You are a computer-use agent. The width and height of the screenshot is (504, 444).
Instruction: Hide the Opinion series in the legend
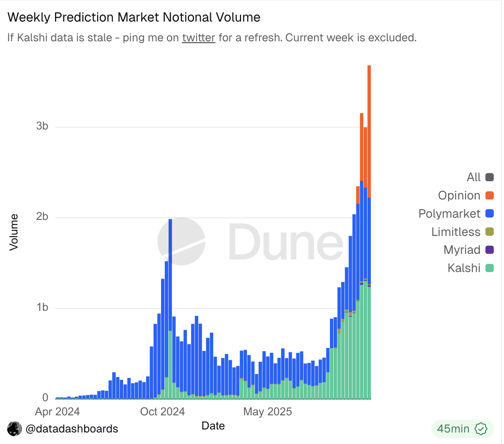[x=459, y=195]
